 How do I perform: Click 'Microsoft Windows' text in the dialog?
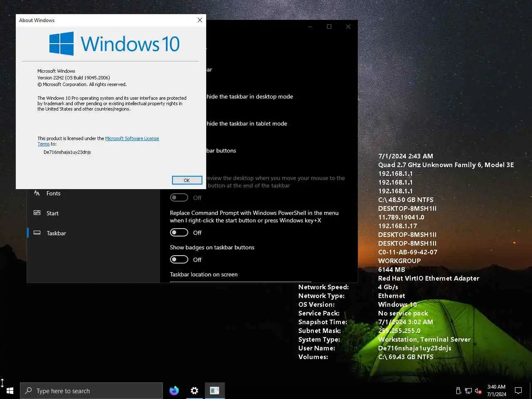tap(56, 71)
